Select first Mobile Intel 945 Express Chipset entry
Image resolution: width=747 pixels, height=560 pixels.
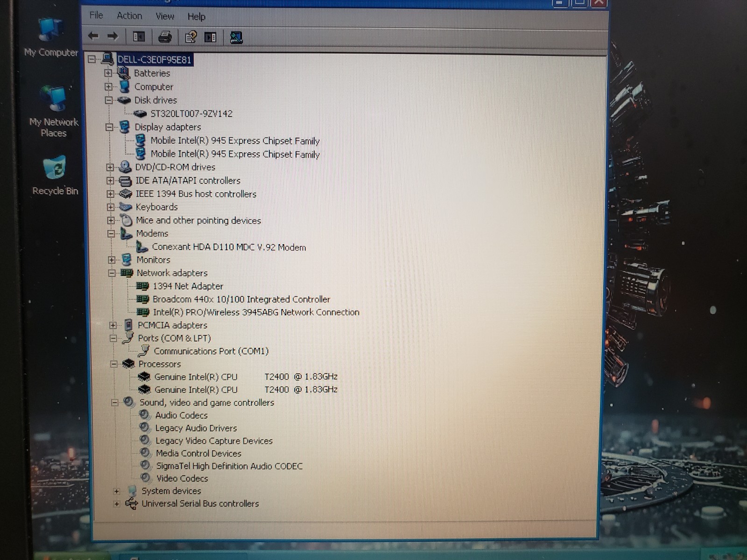coord(235,140)
